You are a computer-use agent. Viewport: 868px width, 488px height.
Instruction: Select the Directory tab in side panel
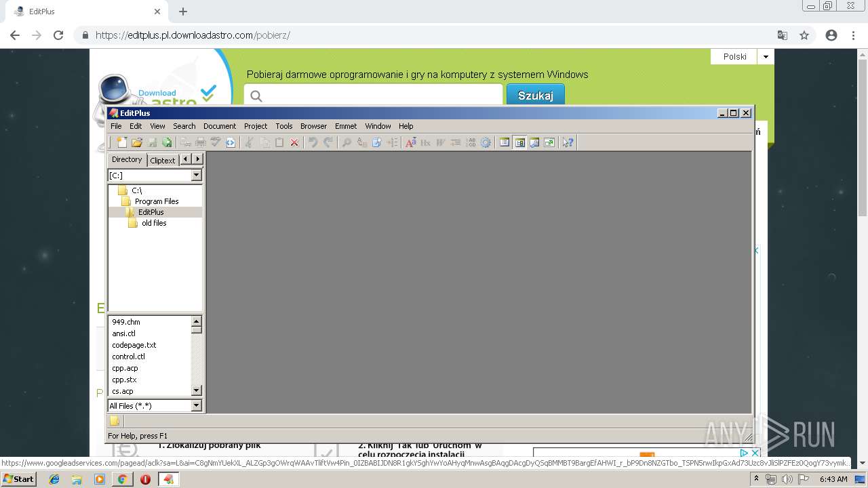pyautogui.click(x=127, y=159)
